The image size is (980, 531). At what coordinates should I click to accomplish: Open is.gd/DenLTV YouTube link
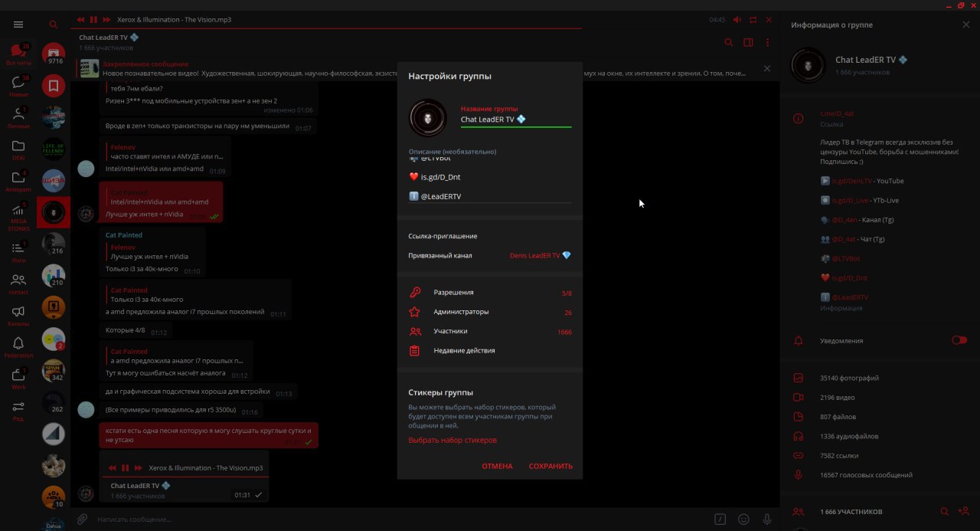click(851, 181)
